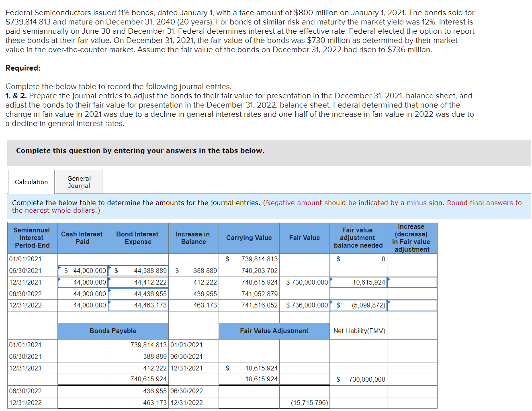Viewport: 532px width, 411px height.
Task: Edit Bond Interest Expense value 44,388,889
Action: click(x=138, y=271)
